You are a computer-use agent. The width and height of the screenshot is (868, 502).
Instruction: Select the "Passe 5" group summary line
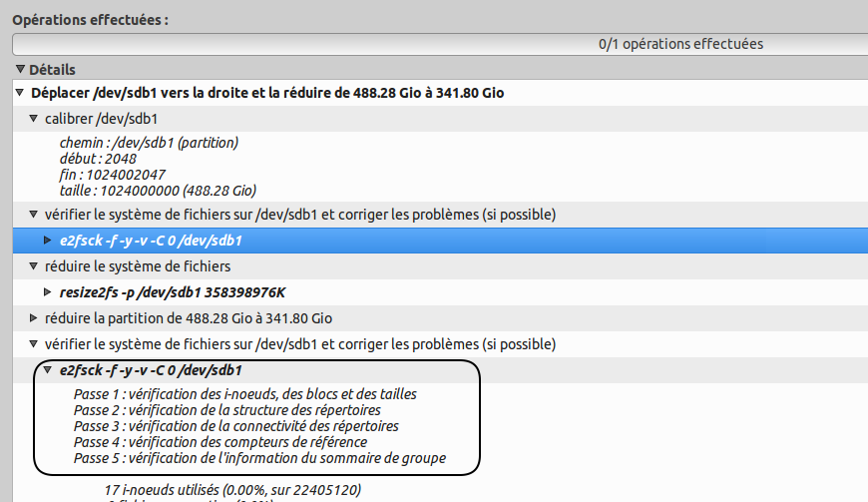pyautogui.click(x=259, y=458)
